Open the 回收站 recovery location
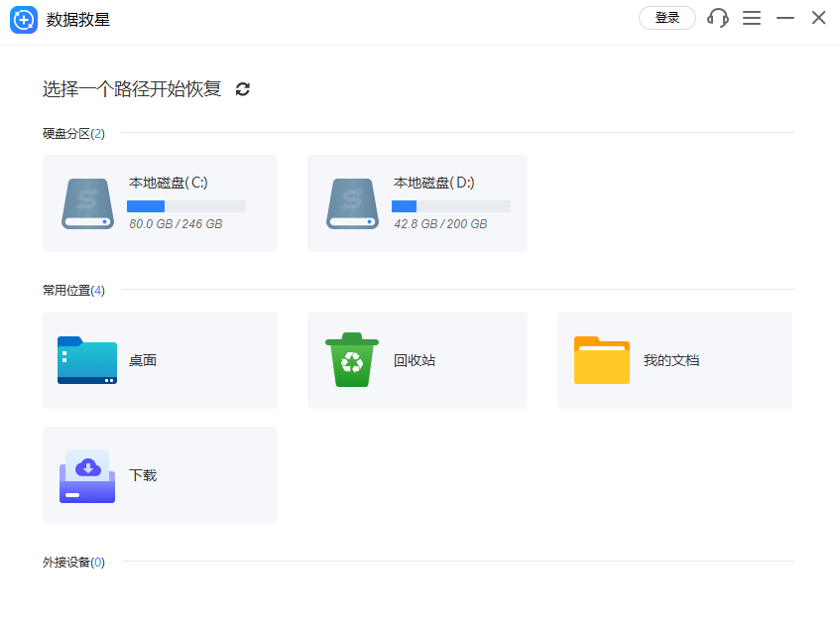Image resolution: width=840 pixels, height=637 pixels. click(x=417, y=360)
